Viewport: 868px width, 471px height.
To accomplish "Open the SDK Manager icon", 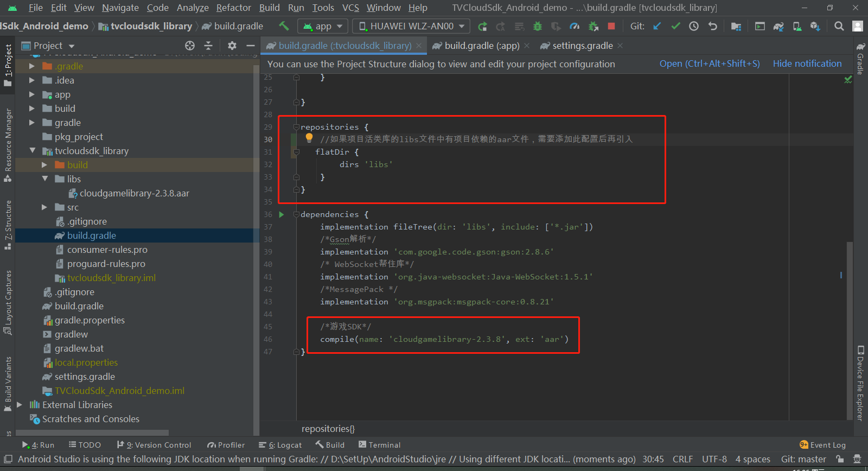I will (815, 26).
